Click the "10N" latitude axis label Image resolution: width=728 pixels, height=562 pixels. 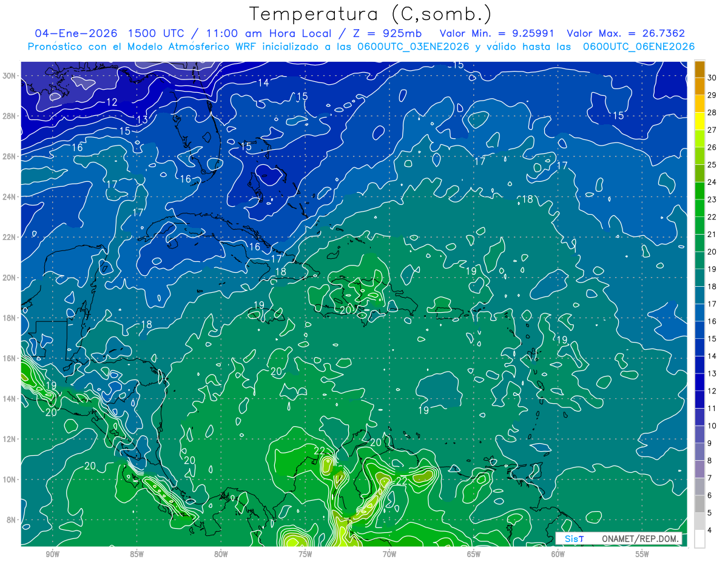pyautogui.click(x=10, y=480)
